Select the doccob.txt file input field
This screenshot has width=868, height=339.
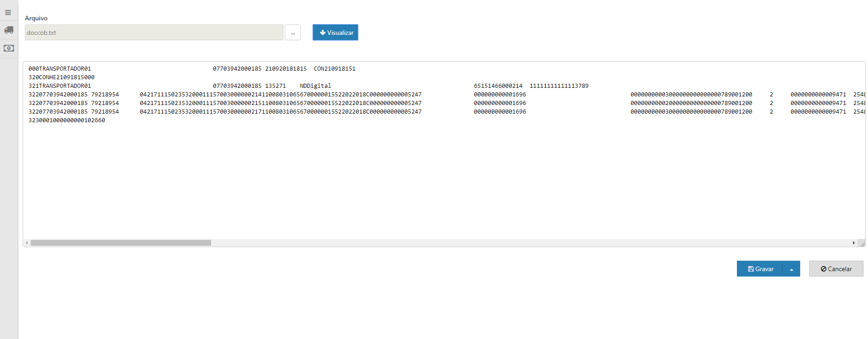pyautogui.click(x=154, y=33)
